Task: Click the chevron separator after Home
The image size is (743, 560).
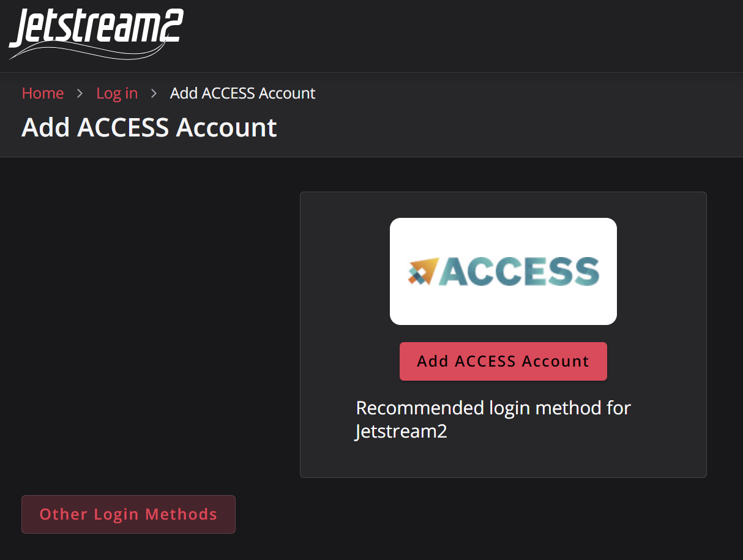Action: pyautogui.click(x=80, y=93)
